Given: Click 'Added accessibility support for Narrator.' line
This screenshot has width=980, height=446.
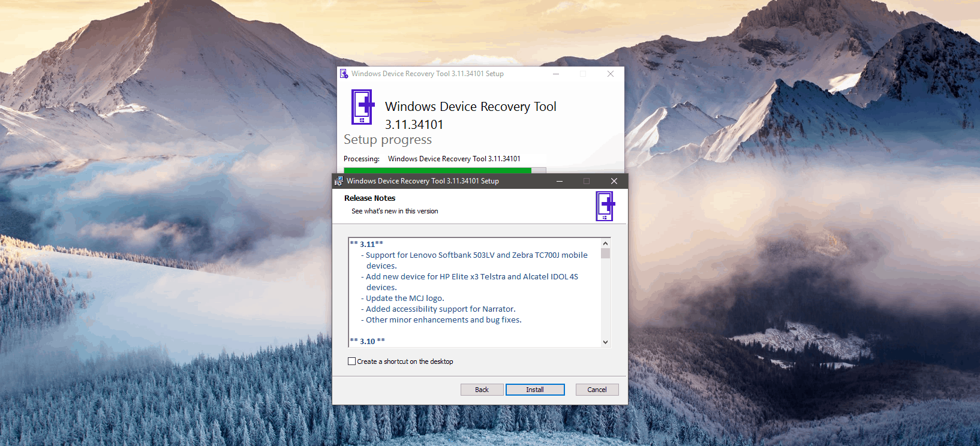Looking at the screenshot, I should click(x=438, y=309).
